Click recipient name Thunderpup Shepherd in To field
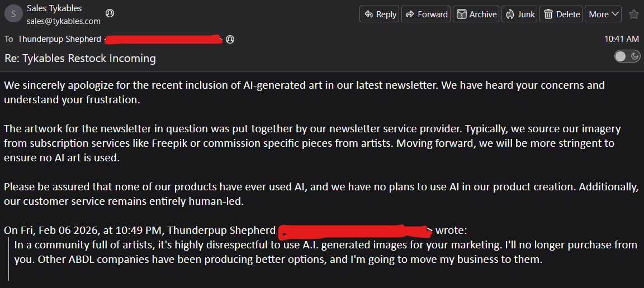644x288 pixels. click(59, 39)
